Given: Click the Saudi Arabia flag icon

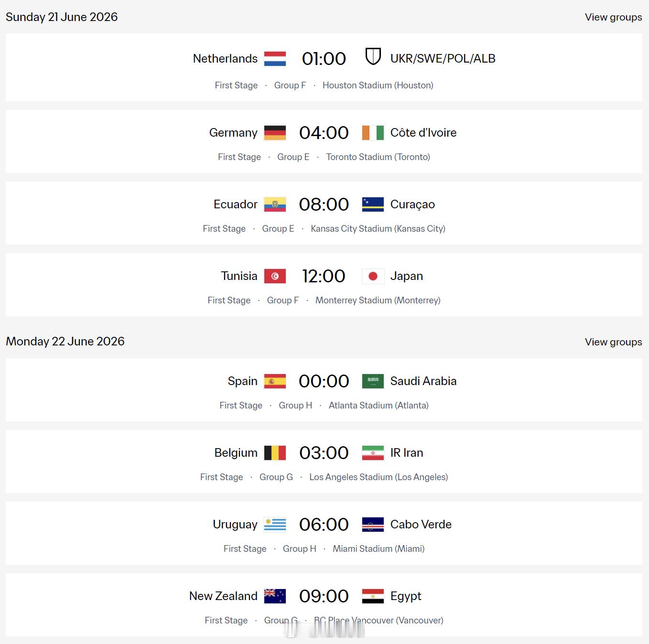Looking at the screenshot, I should (373, 381).
